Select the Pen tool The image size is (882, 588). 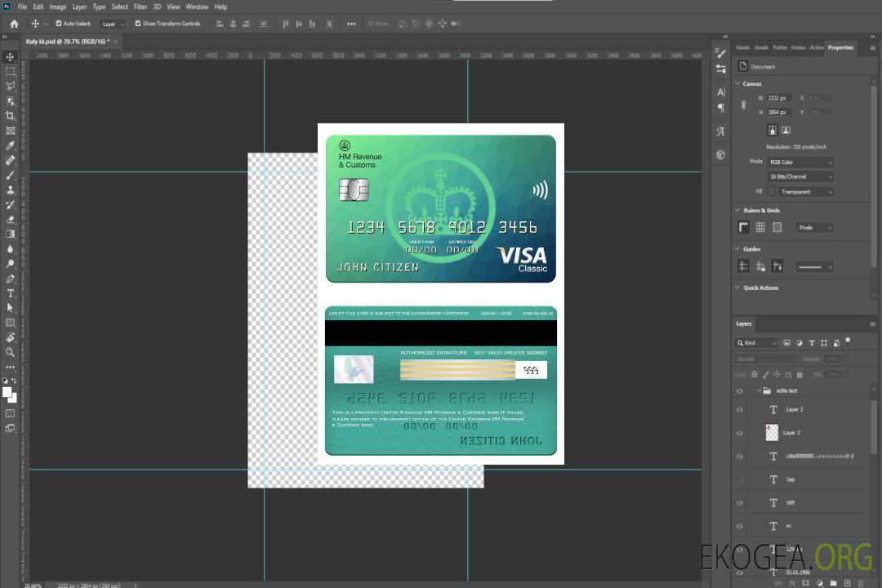(10, 278)
